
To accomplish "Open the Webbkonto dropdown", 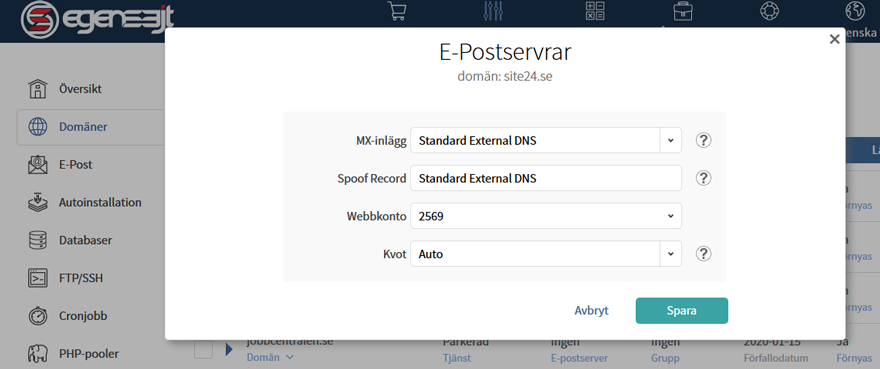I will [x=546, y=216].
